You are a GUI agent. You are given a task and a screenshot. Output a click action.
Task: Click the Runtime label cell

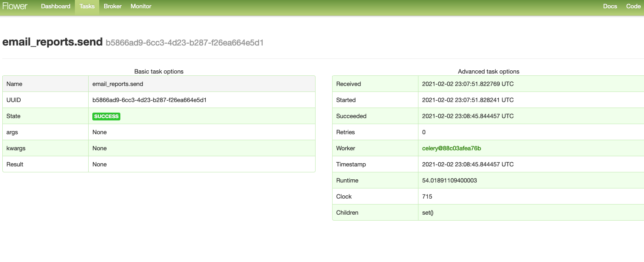(x=375, y=181)
